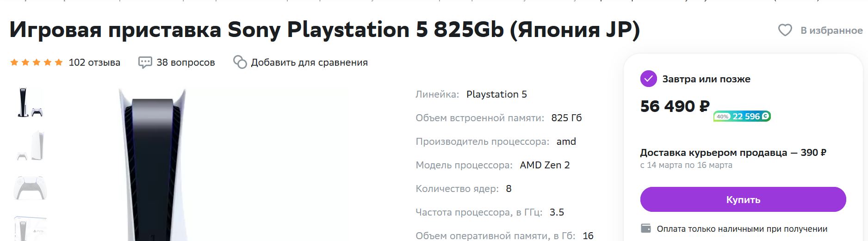Select third thumbnail showing DualSense controller
The image size is (868, 241).
click(x=30, y=188)
